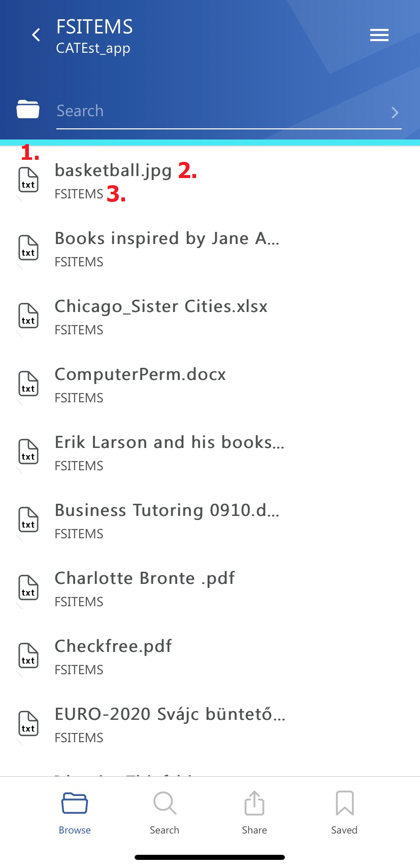Switch to the Search tab

pos(165,812)
